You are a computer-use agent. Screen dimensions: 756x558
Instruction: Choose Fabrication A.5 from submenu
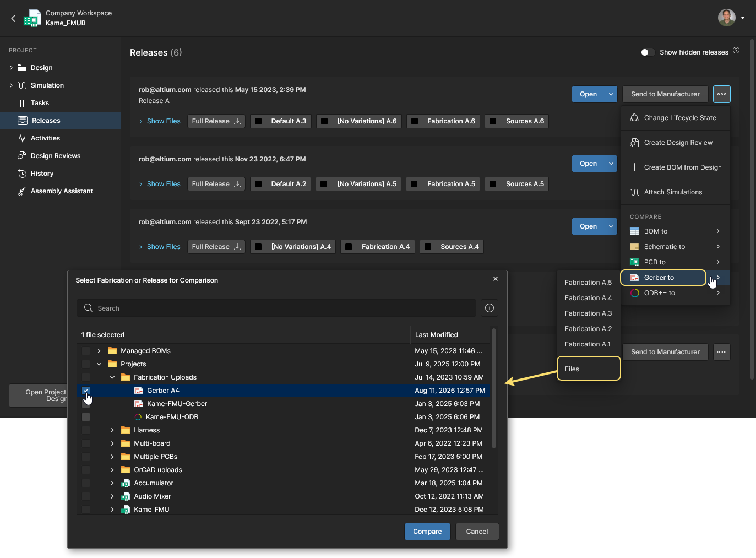589,283
